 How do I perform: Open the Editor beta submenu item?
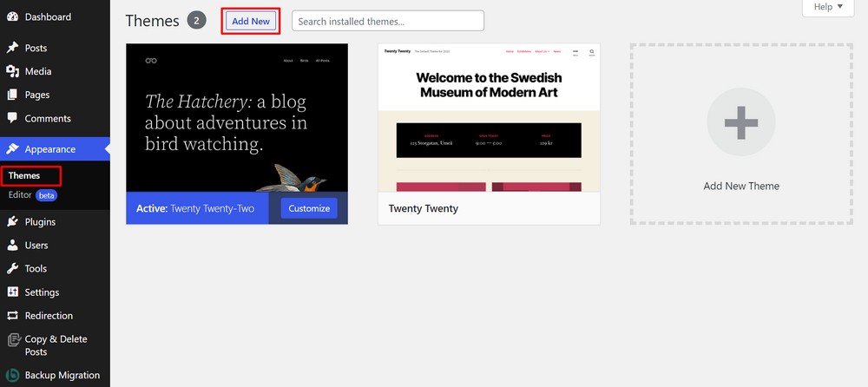[x=33, y=195]
